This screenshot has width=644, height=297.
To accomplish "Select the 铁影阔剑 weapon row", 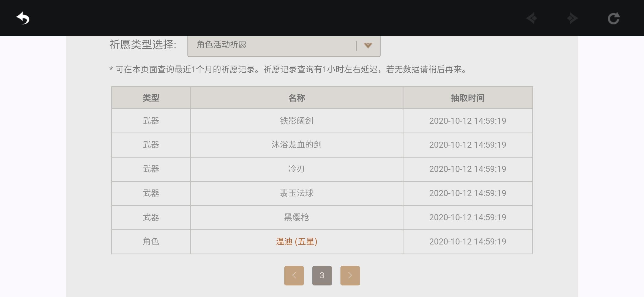I will pos(296,121).
